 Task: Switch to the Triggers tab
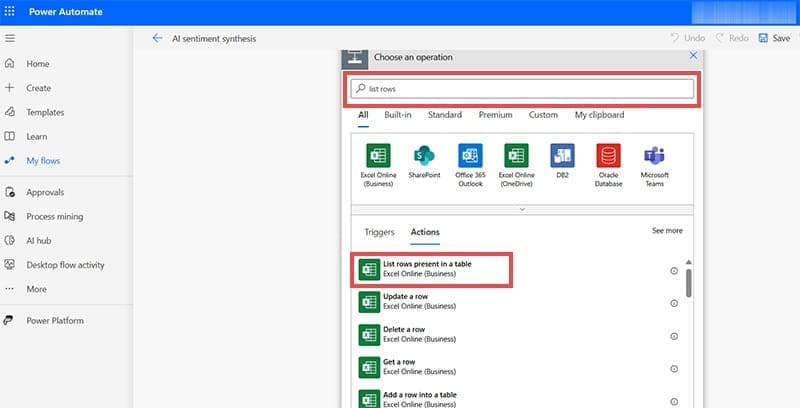coord(379,232)
